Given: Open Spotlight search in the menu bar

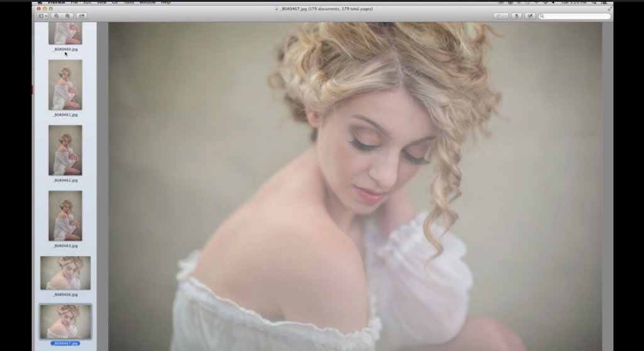Looking at the screenshot, I should (x=594, y=2).
